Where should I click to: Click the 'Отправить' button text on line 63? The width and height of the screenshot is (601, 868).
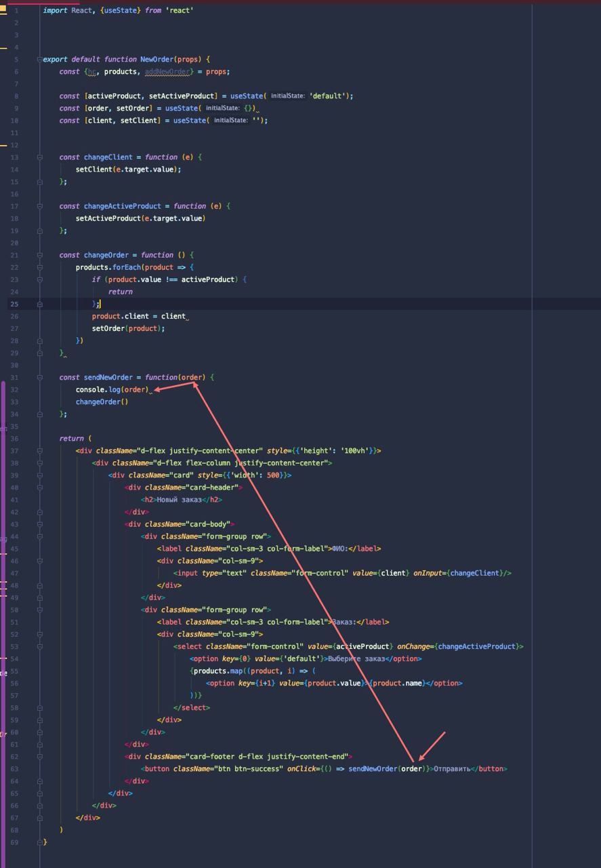[x=452, y=768]
